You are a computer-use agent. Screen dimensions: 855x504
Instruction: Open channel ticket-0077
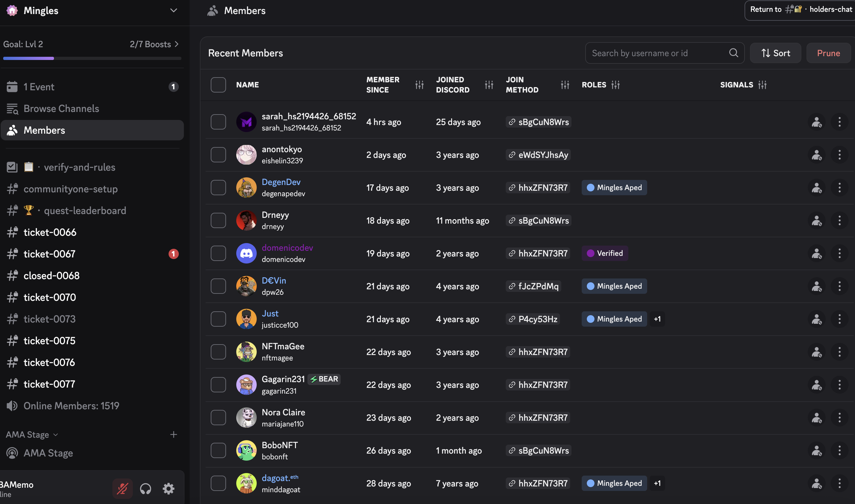(x=92, y=384)
